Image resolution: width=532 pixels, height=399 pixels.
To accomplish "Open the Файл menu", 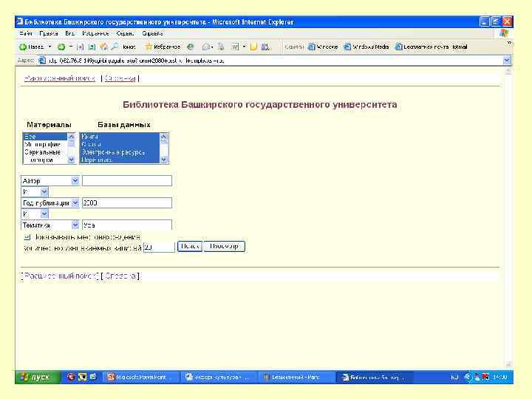I will [x=26, y=33].
